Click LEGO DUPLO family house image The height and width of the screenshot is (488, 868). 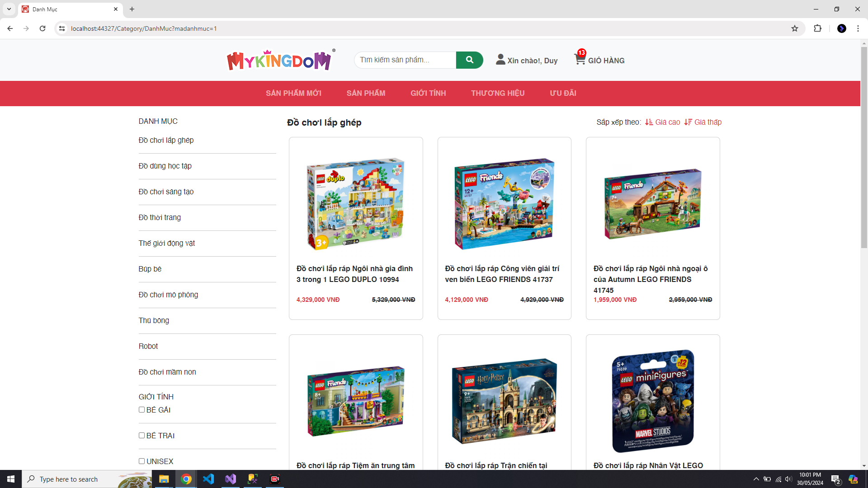[x=356, y=204]
